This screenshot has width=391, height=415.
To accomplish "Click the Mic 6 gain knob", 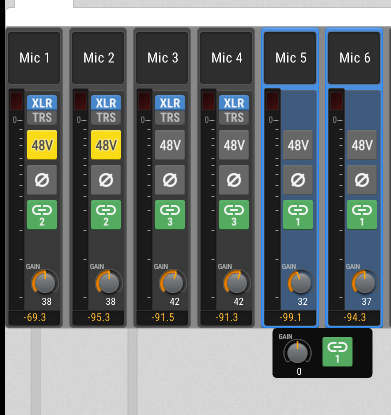I will tap(365, 283).
